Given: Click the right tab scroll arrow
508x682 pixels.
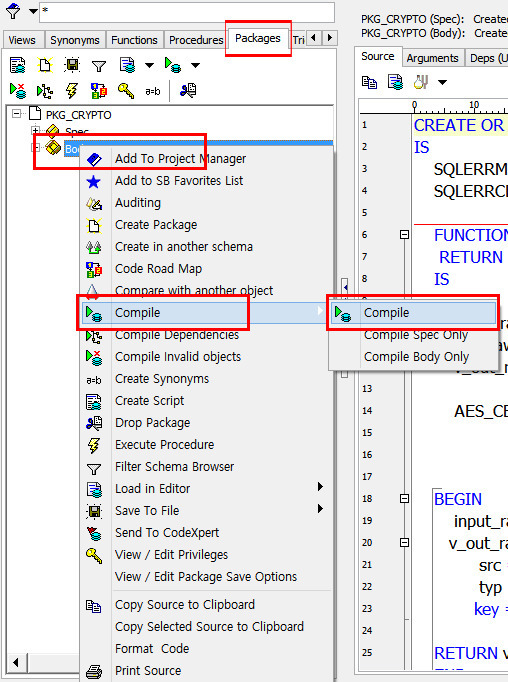Looking at the screenshot, I should [330, 38].
